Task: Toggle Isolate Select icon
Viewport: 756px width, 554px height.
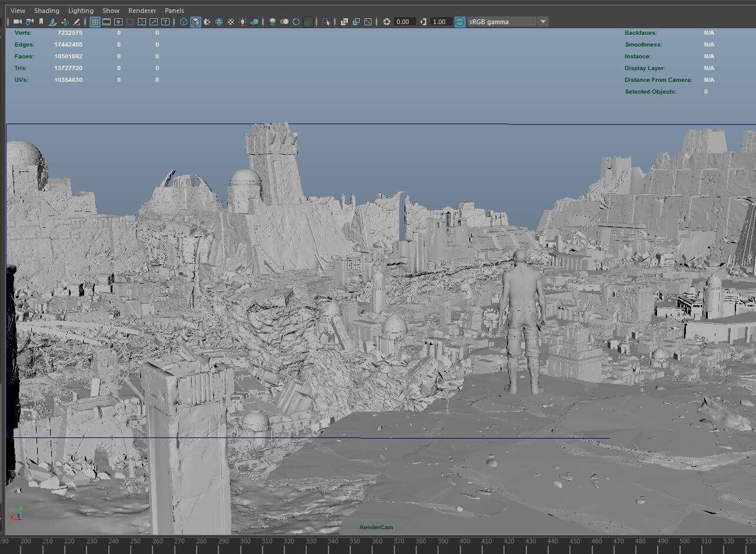Action: coord(327,22)
